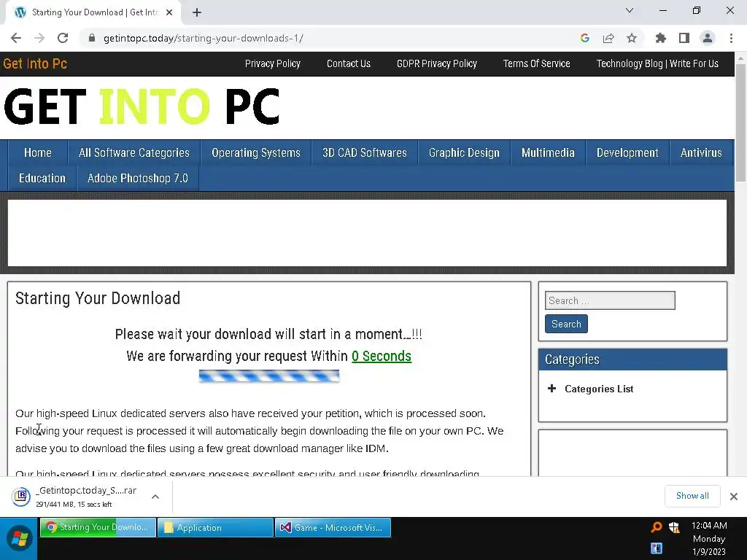This screenshot has height=560, width=747.
Task: Open 3D CAD Softwares category
Action: point(365,153)
